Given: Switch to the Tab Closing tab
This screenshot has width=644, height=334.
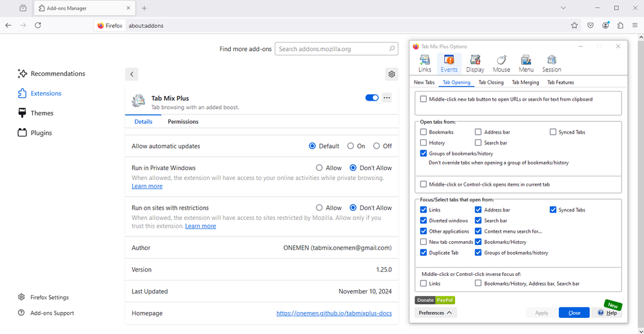Looking at the screenshot, I should pos(491,83).
